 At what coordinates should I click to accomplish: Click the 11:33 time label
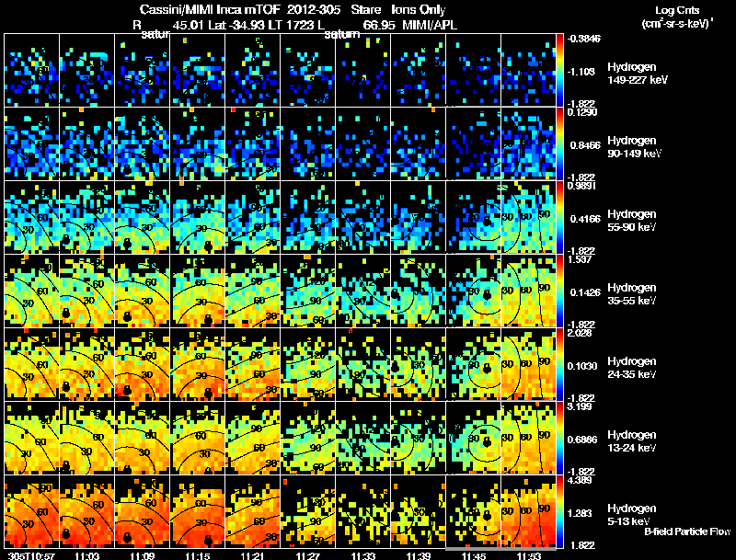click(362, 556)
